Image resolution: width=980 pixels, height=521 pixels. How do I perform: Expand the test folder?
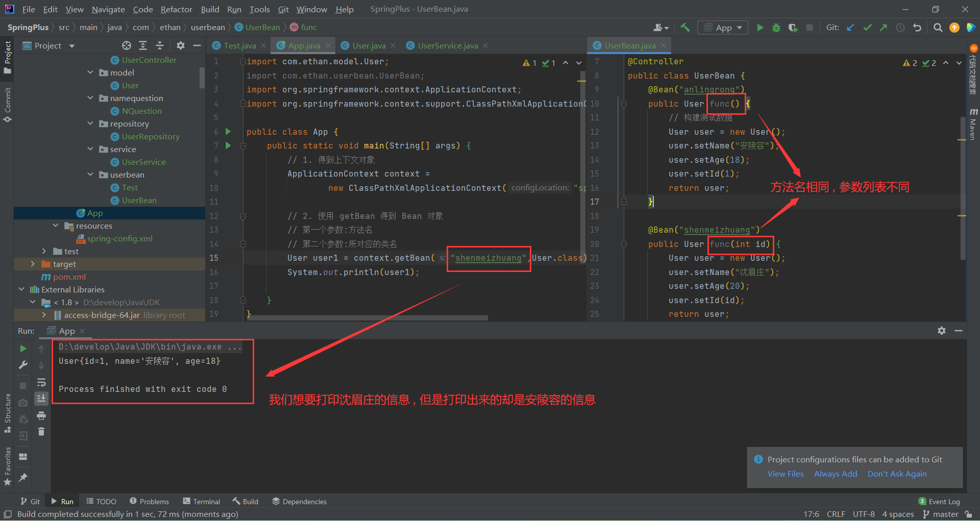click(x=44, y=251)
